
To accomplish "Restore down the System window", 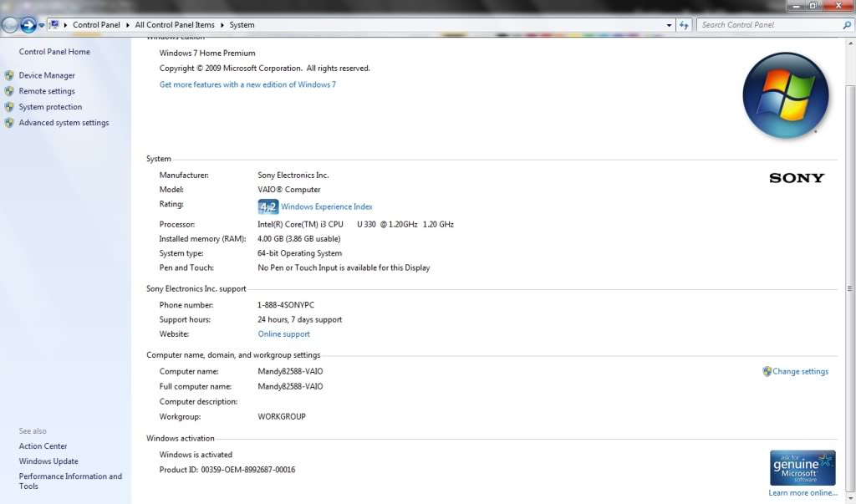I will pyautogui.click(x=813, y=6).
